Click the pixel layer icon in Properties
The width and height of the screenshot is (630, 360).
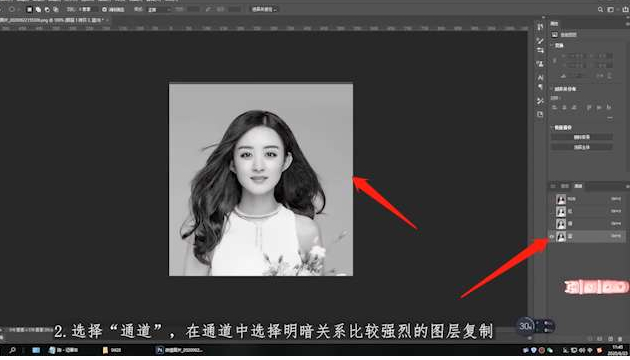[555, 35]
